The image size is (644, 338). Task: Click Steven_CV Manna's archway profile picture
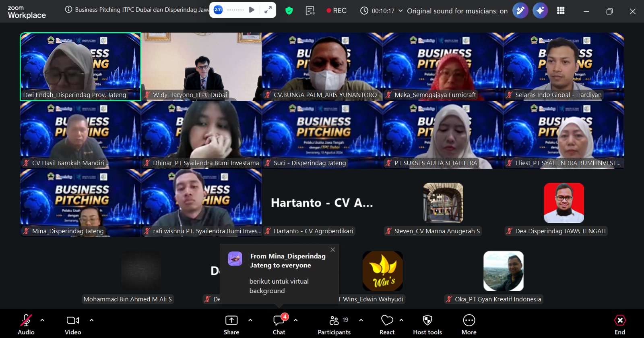443,203
